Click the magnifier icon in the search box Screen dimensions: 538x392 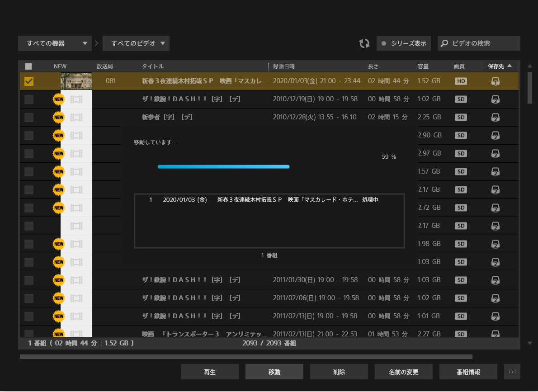click(445, 43)
